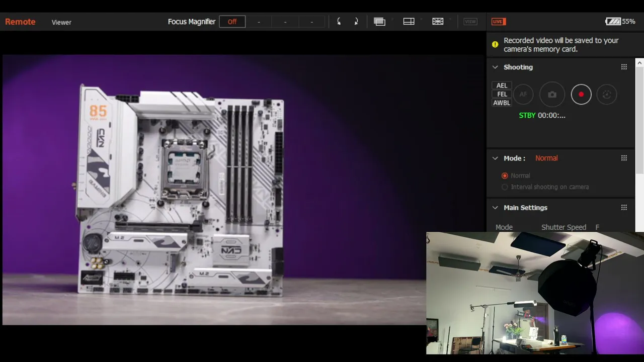644x362 pixels.
Task: Click the STBY recording status text
Action: tap(527, 115)
